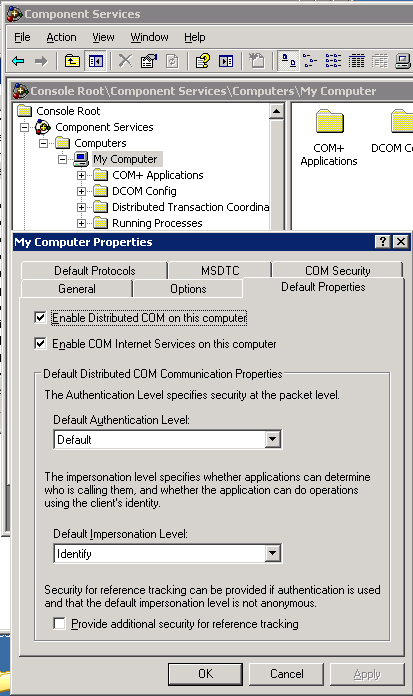Open the View menu
The image size is (413, 696).
coord(103,37)
